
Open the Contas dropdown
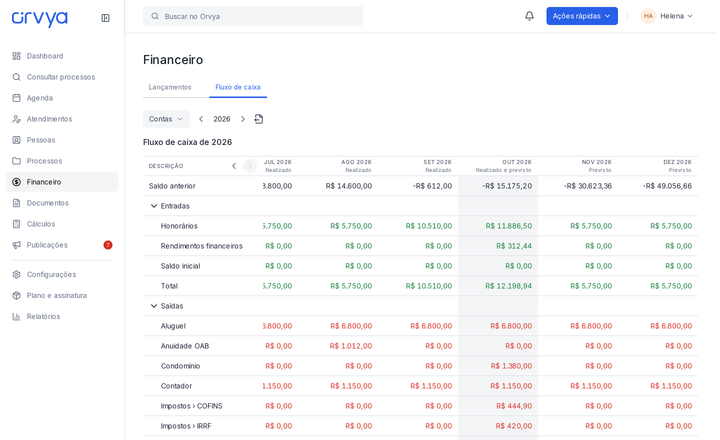coord(166,119)
